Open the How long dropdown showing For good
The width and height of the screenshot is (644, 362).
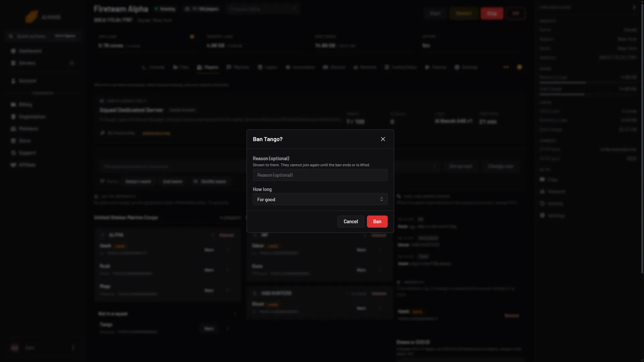click(x=320, y=199)
